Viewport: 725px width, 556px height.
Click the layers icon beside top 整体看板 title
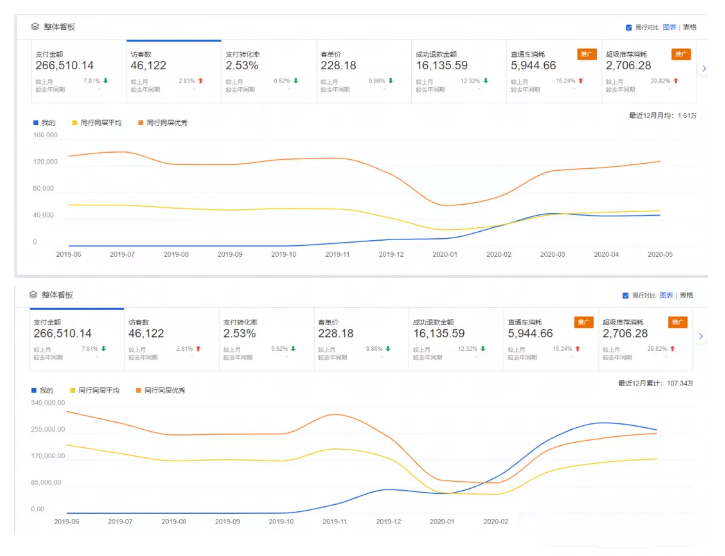tap(34, 27)
